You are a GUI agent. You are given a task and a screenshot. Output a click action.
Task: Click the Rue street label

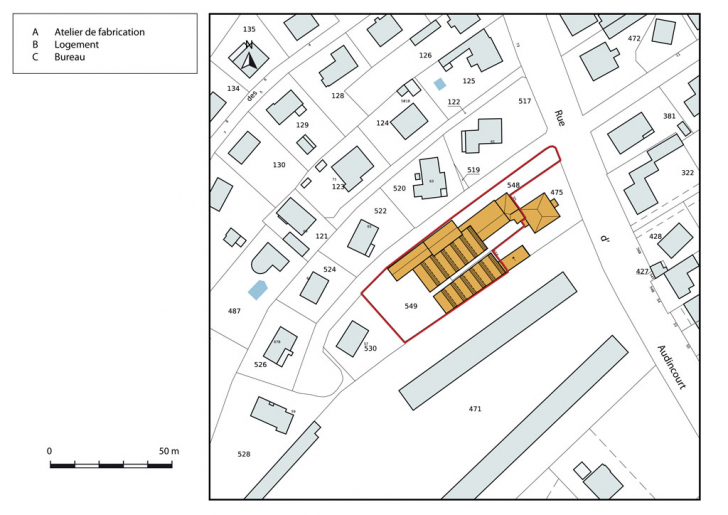pos(560,117)
